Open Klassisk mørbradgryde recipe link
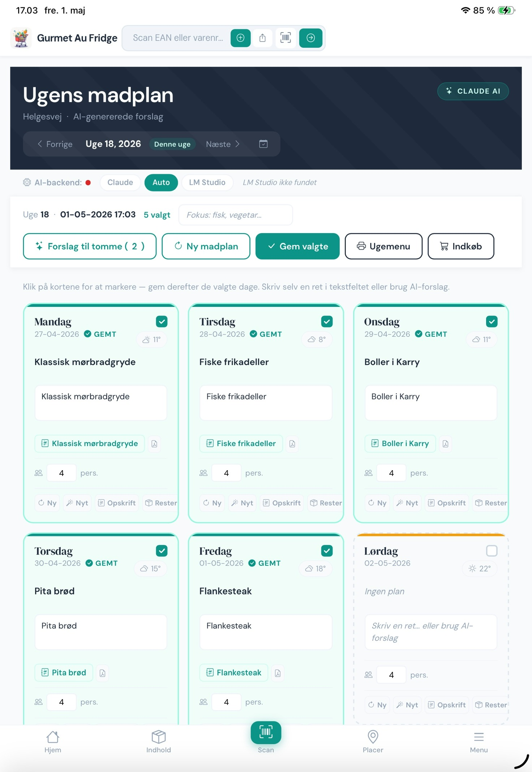532x772 pixels. coord(90,443)
